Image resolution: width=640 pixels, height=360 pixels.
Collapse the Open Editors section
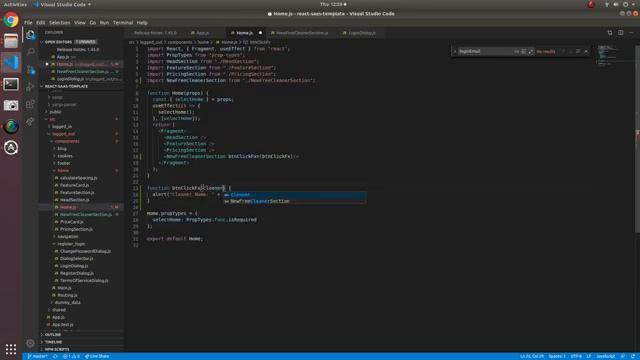point(82,42)
